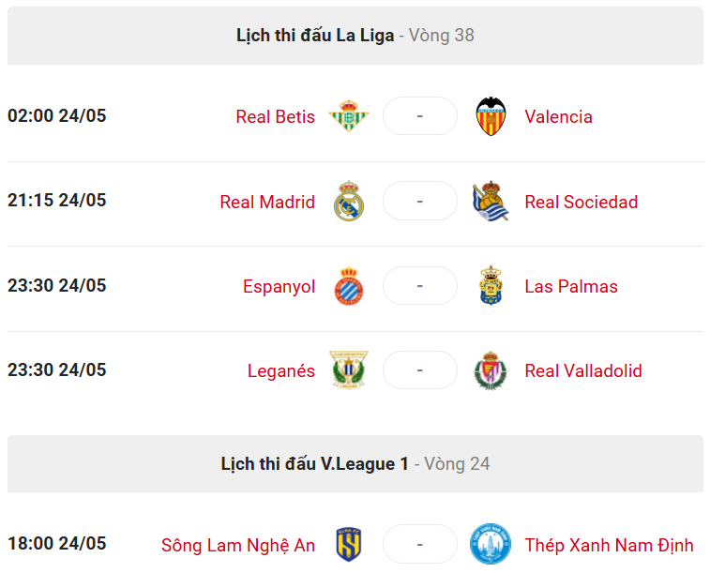Click the Real Betis club crest
Image resolution: width=710 pixels, height=588 pixels.
click(x=349, y=116)
